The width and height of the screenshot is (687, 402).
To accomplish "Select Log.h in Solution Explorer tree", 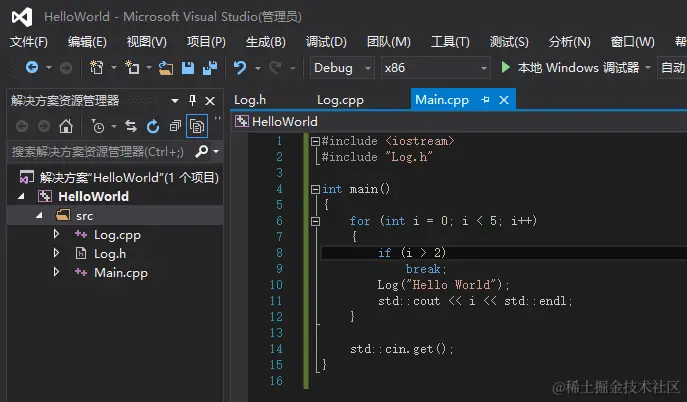I will tap(110, 254).
